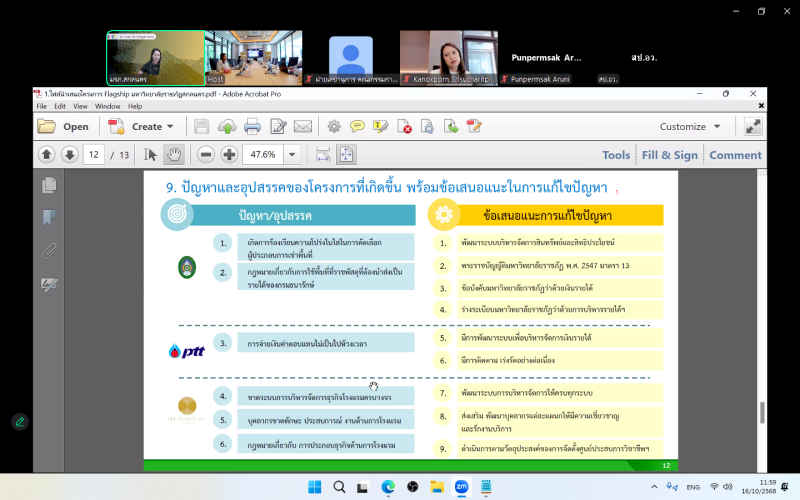Screen dimensions: 800x500
Task: Click the page number input field
Action: click(x=94, y=154)
